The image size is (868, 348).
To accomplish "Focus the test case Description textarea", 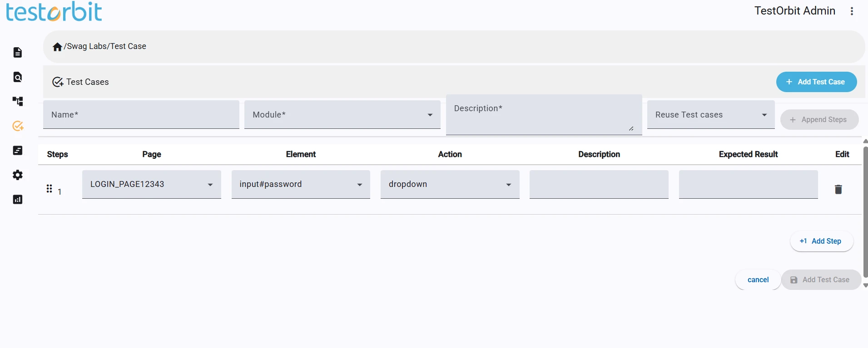I will pos(544,115).
